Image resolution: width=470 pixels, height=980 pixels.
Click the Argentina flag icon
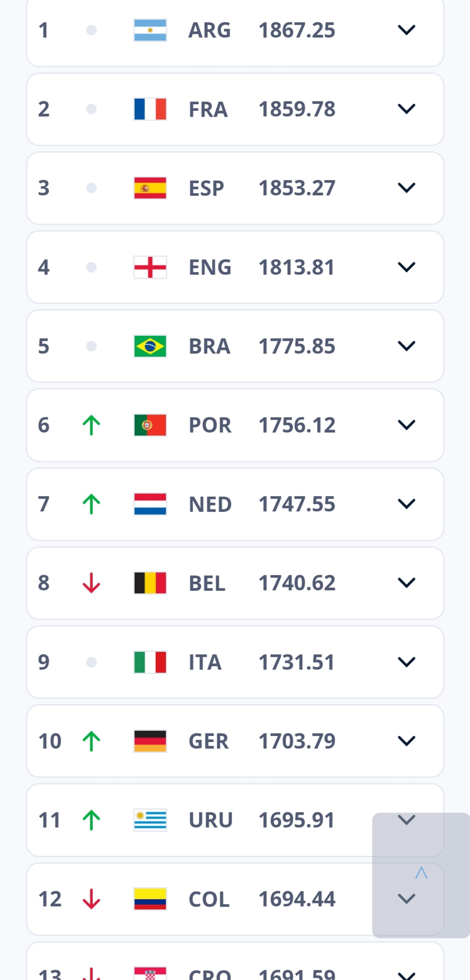tap(150, 30)
